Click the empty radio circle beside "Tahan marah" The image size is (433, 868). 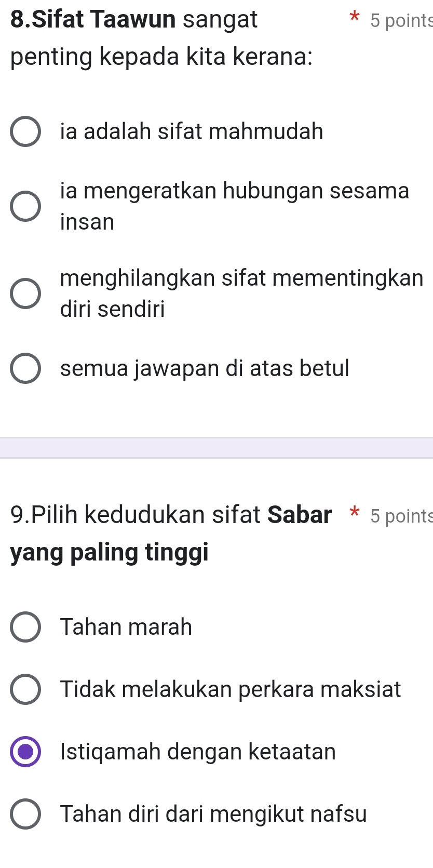click(x=25, y=627)
